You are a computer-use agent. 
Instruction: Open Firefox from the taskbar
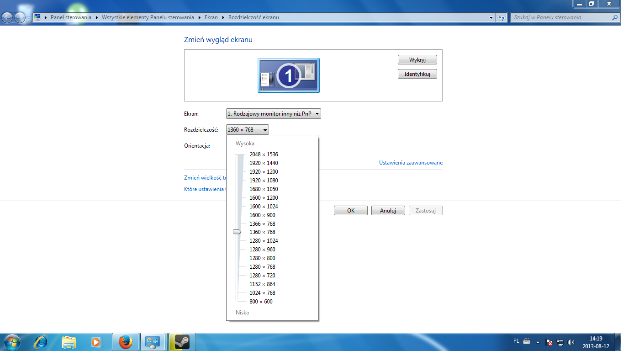tap(125, 341)
